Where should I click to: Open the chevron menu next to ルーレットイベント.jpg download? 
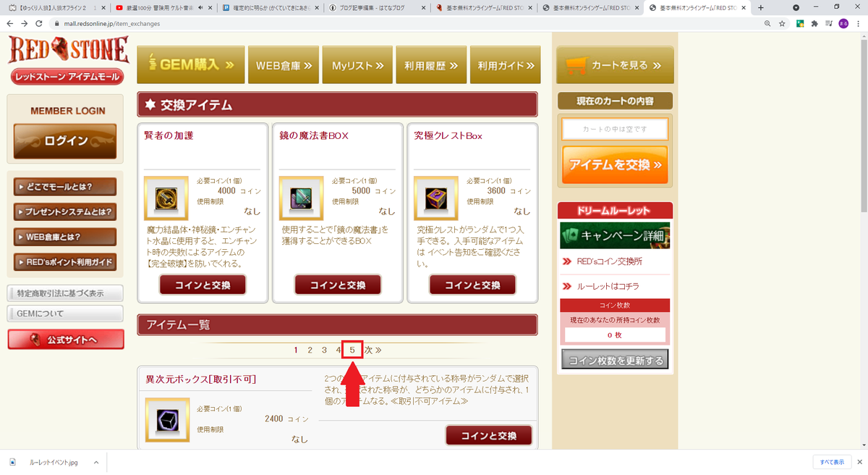click(95, 462)
